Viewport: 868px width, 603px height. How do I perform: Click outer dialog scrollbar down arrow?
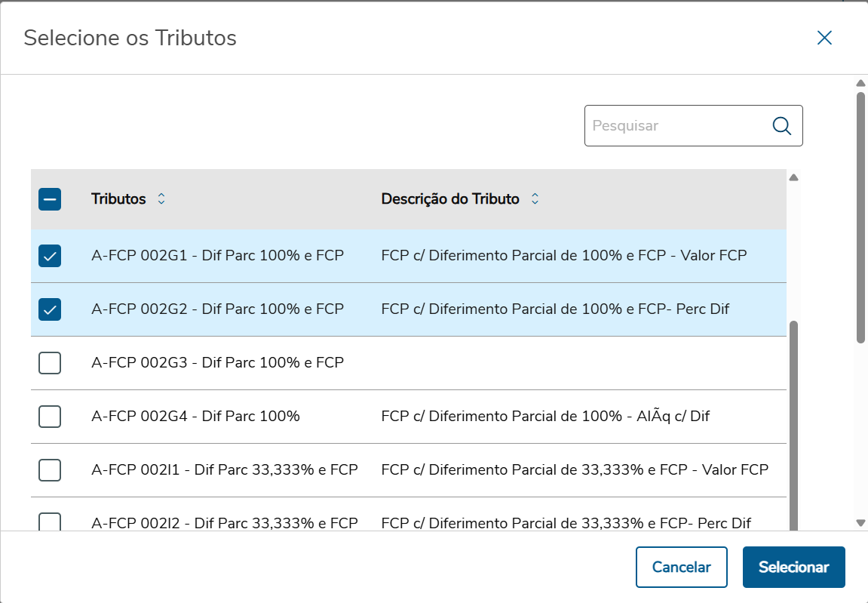coord(860,522)
